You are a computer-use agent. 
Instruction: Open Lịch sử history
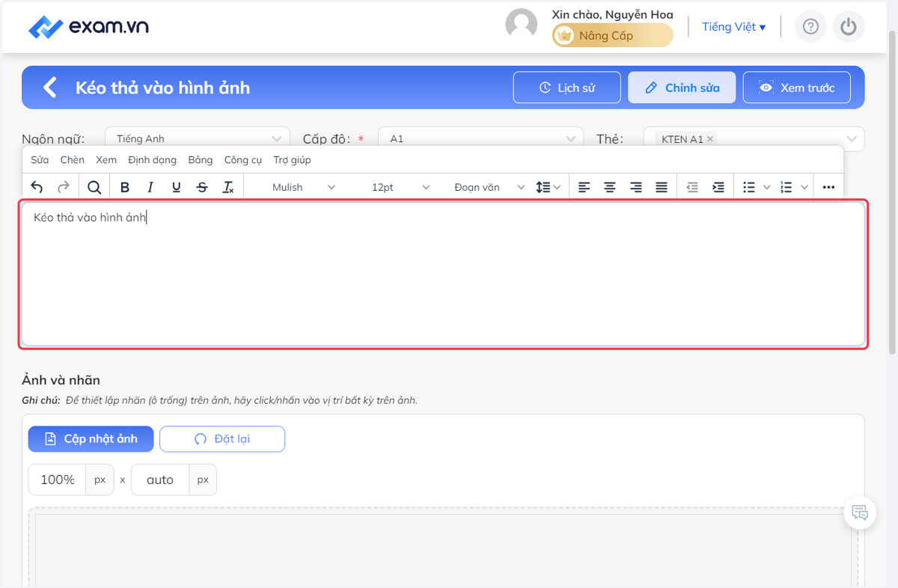567,88
